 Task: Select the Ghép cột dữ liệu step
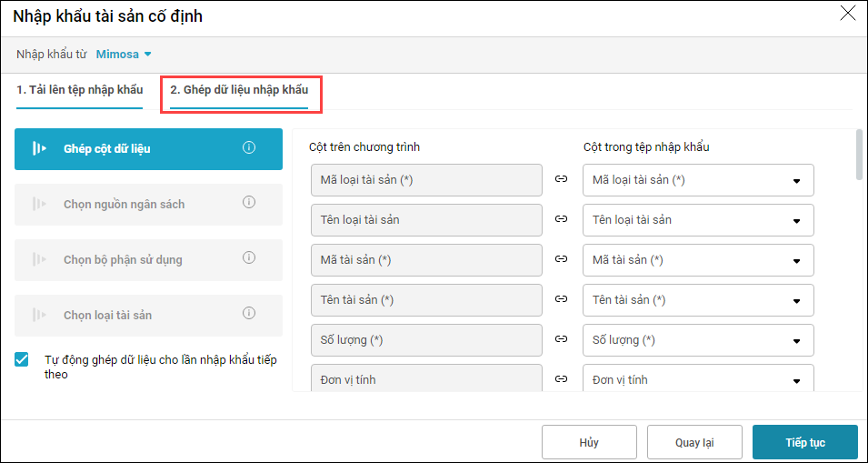coord(148,148)
